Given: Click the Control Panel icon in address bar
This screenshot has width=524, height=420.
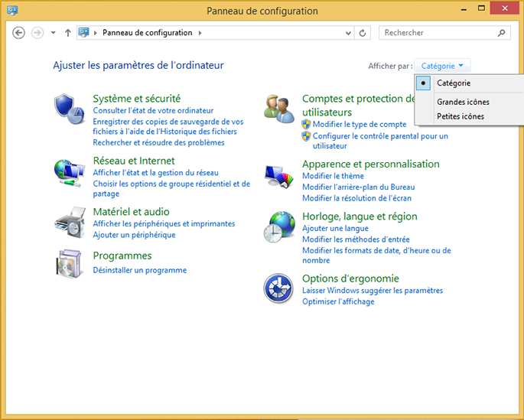Looking at the screenshot, I should coord(83,32).
